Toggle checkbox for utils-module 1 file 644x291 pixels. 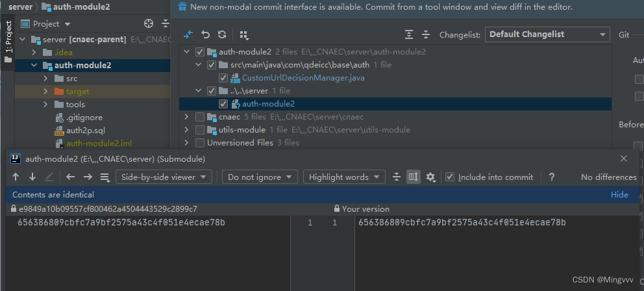tap(200, 130)
